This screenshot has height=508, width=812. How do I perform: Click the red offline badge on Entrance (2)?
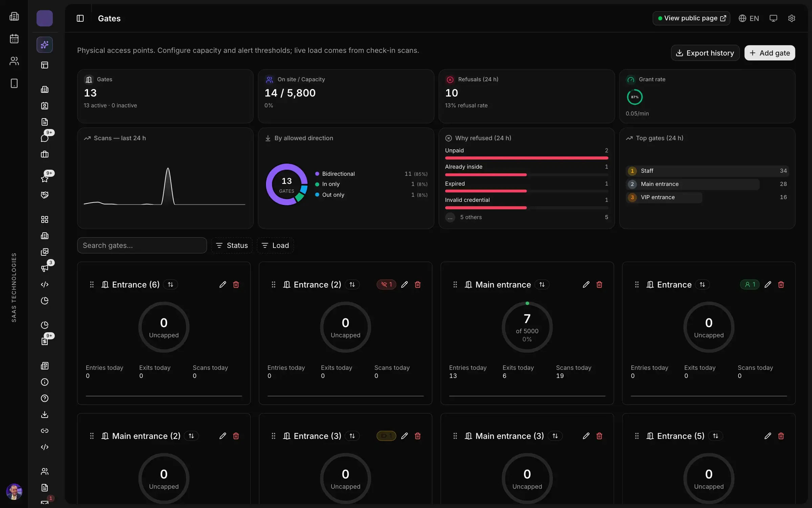[386, 284]
